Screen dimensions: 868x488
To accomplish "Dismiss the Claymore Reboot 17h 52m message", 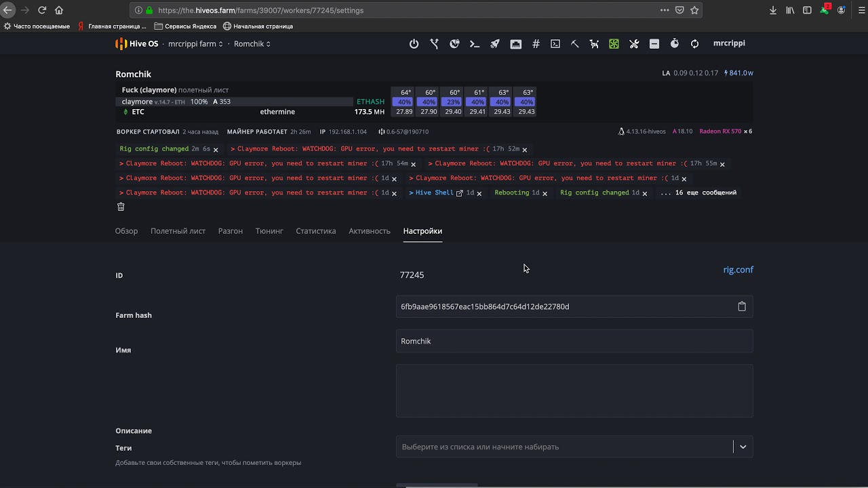I will point(524,150).
